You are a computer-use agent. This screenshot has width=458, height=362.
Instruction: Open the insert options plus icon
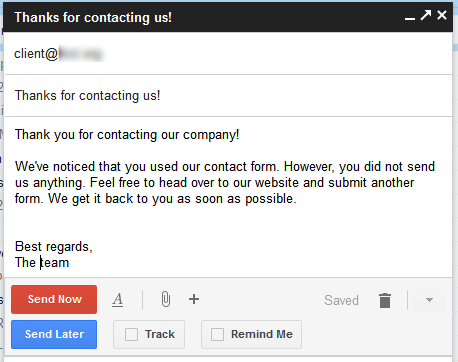[194, 299]
